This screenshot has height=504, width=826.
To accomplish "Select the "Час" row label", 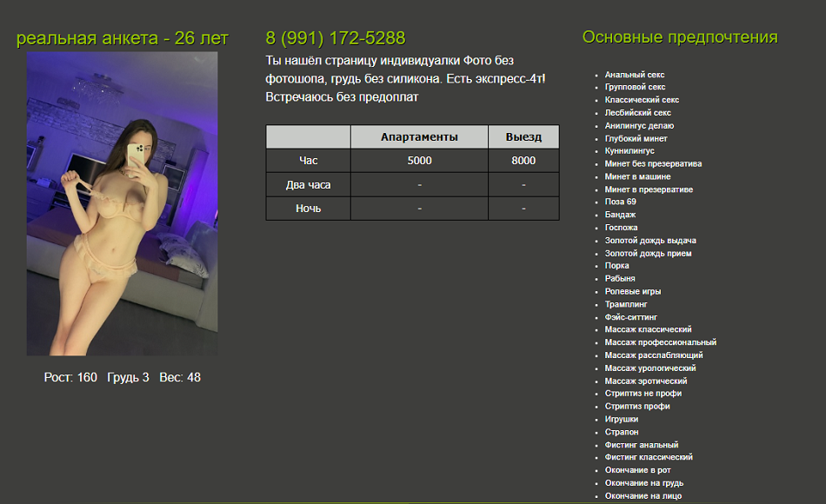I will [x=308, y=161].
